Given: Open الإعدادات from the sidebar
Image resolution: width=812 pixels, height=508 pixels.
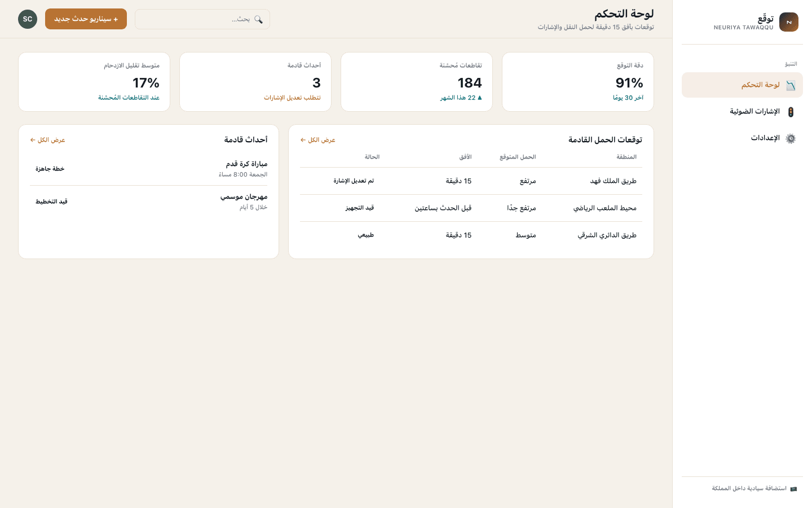Looking at the screenshot, I should (742, 138).
